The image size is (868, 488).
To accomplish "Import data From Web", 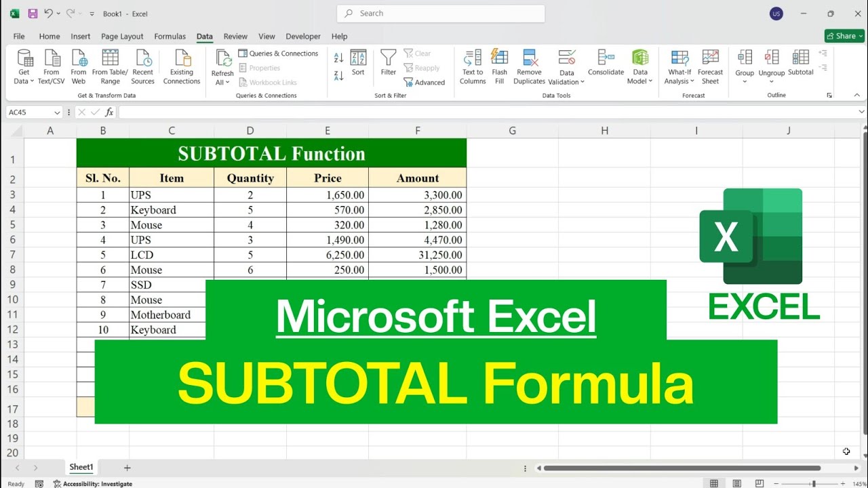I will pyautogui.click(x=79, y=67).
